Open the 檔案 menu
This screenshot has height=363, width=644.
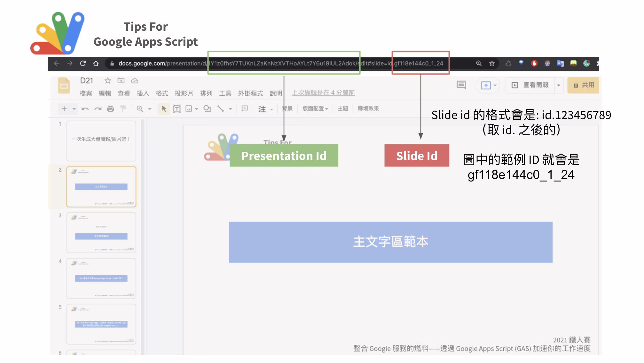pos(86,93)
